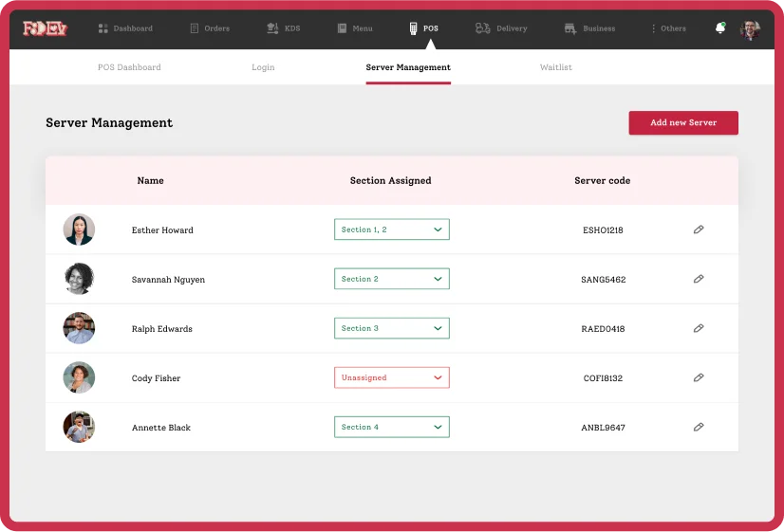The height and width of the screenshot is (532, 784).
Task: Switch to the Waitlist tab
Action: (x=555, y=67)
